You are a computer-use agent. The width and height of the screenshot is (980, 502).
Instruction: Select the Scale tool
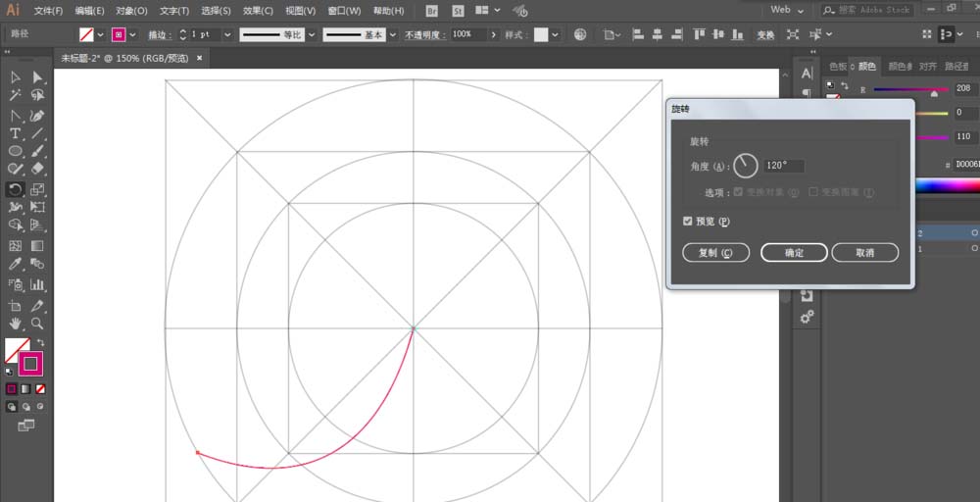tap(37, 189)
